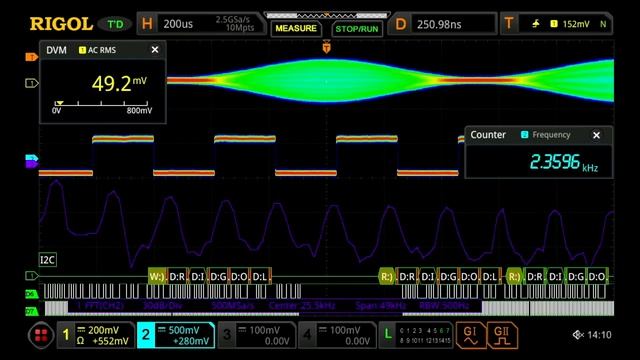This screenshot has height=360, width=640.
Task: Click the Frequency label in Counter
Action: 551,135
